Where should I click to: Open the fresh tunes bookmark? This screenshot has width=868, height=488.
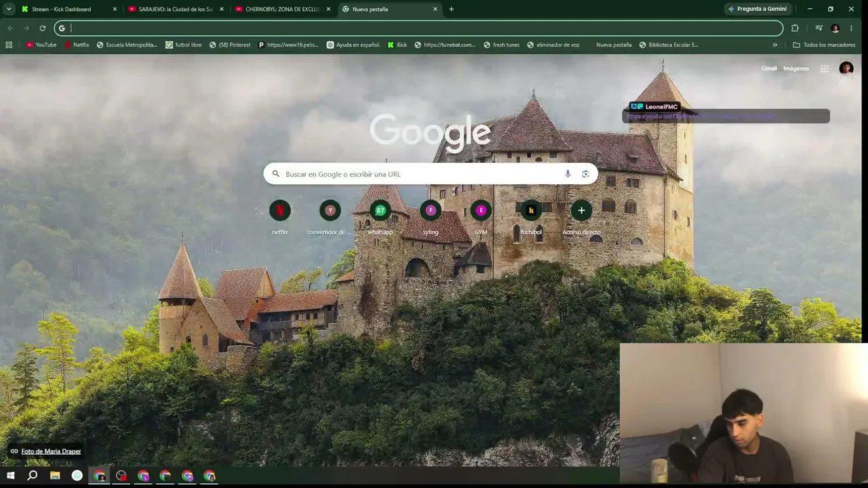point(502,45)
